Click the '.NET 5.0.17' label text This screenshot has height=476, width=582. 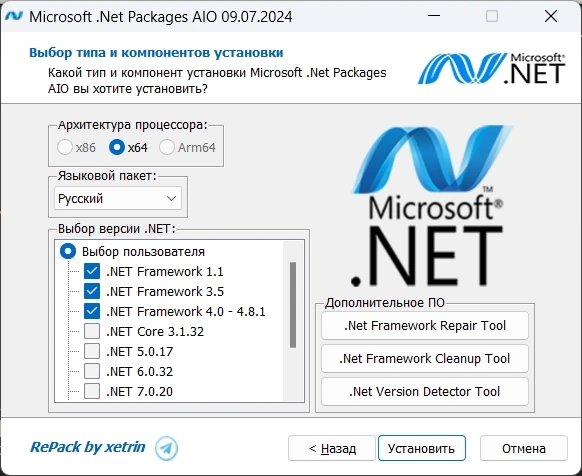tap(140, 352)
